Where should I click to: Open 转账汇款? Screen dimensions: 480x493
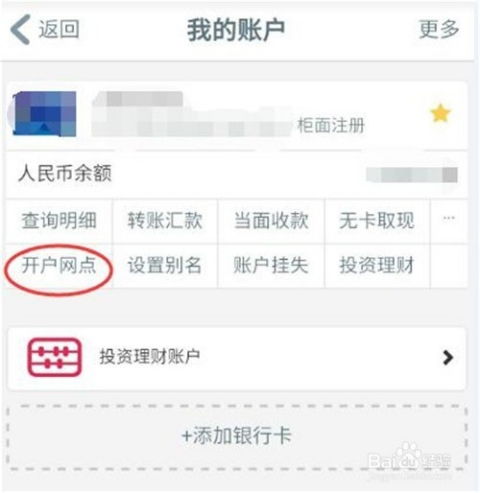pyautogui.click(x=165, y=221)
